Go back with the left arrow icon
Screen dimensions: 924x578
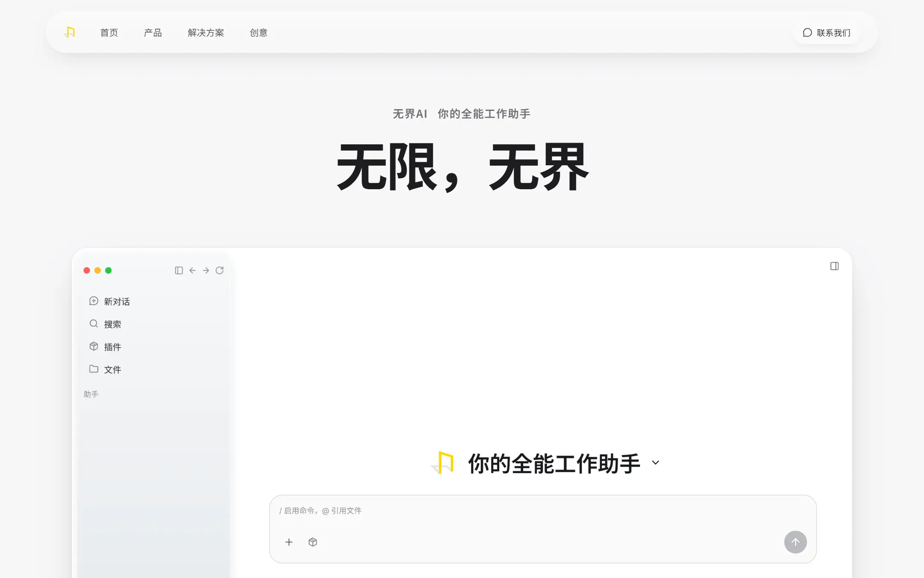click(x=192, y=270)
